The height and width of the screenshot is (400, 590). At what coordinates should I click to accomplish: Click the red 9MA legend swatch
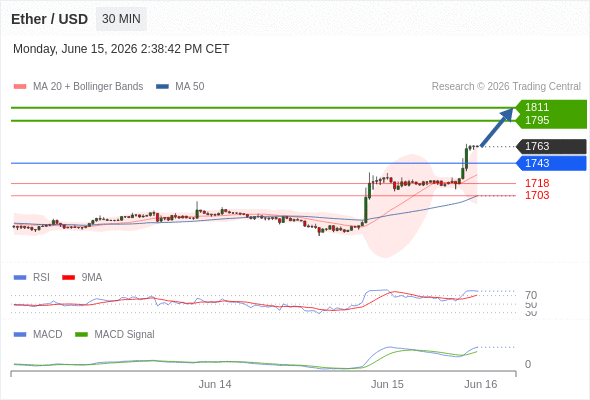point(68,278)
